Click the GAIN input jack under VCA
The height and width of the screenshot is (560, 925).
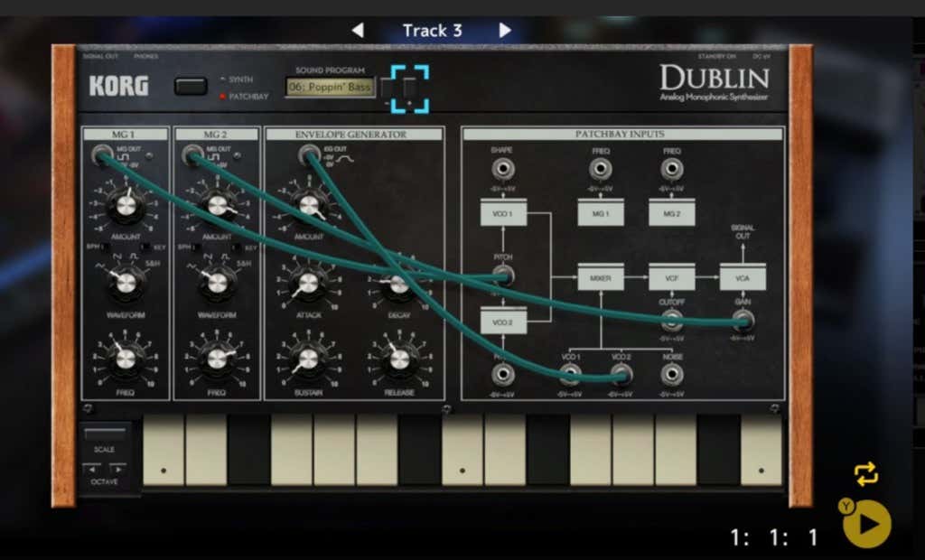[x=743, y=321]
